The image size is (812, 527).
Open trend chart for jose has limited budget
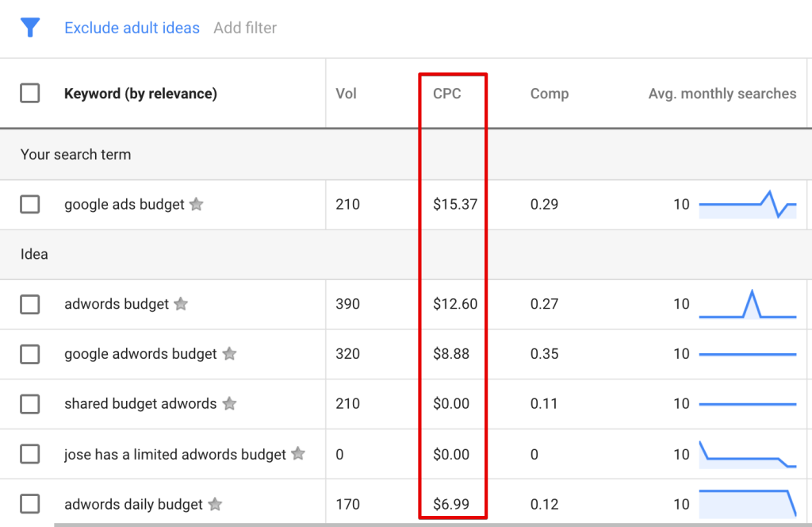tap(748, 455)
